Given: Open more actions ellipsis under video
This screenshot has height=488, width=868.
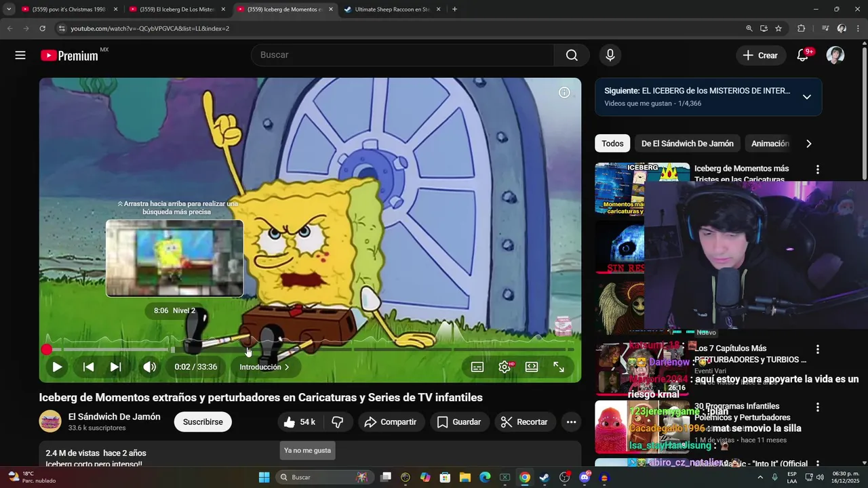Looking at the screenshot, I should coord(571,422).
